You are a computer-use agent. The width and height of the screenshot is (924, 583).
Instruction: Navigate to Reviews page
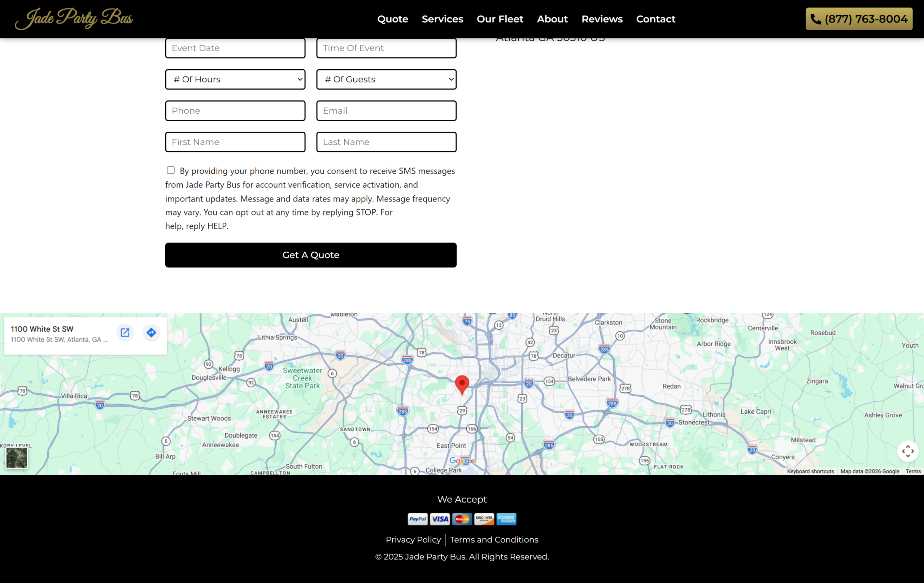click(x=602, y=19)
